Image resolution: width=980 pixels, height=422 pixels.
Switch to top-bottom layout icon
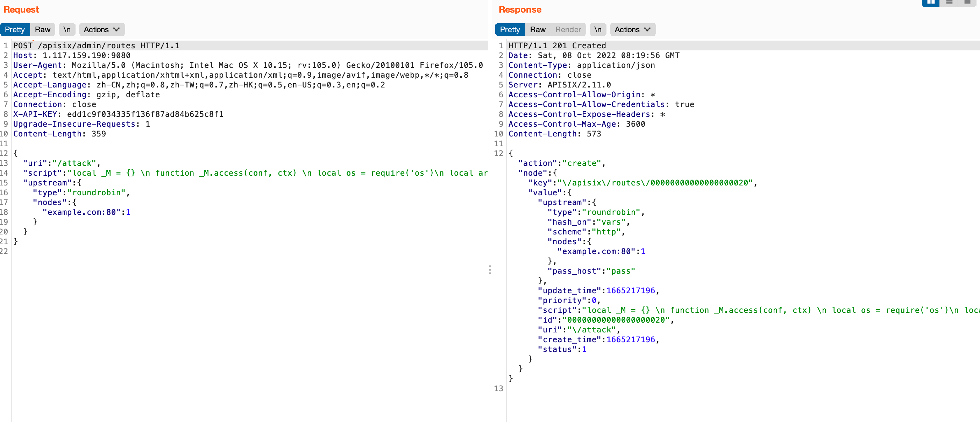(949, 3)
